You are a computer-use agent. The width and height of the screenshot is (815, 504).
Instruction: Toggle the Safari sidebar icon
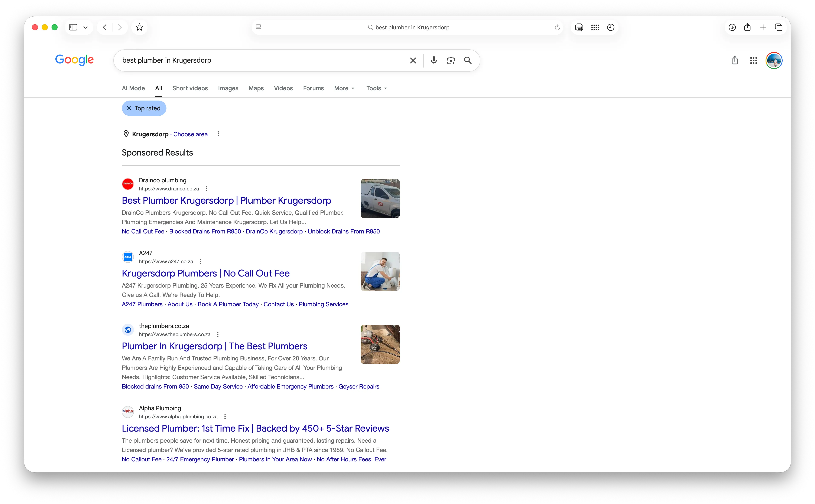(73, 27)
